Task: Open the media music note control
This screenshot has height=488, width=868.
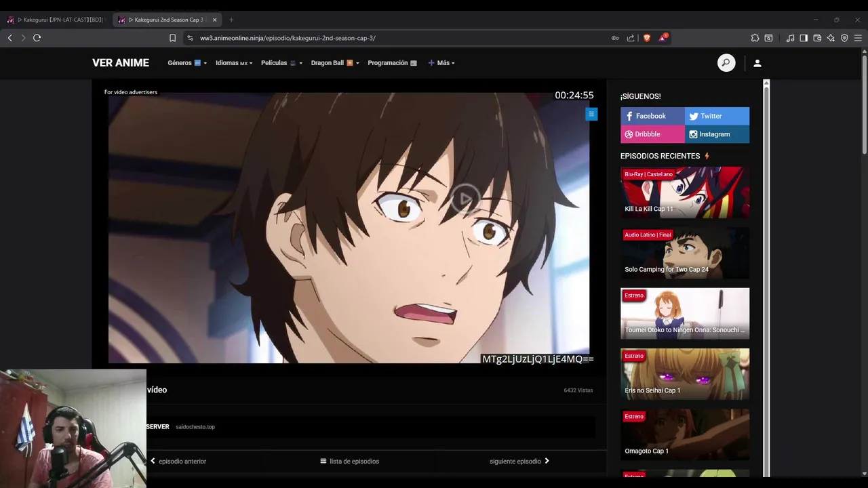Action: pos(790,38)
